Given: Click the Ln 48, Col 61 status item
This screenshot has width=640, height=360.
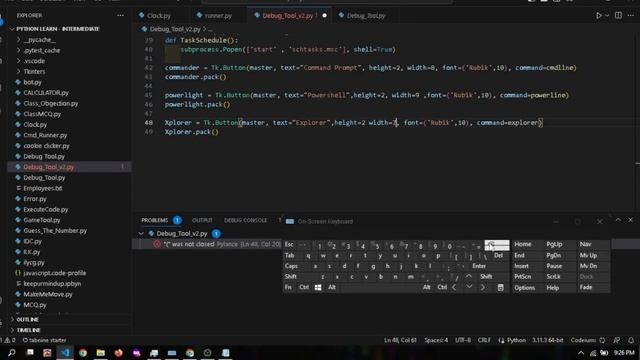Looking at the screenshot, I should 400,340.
